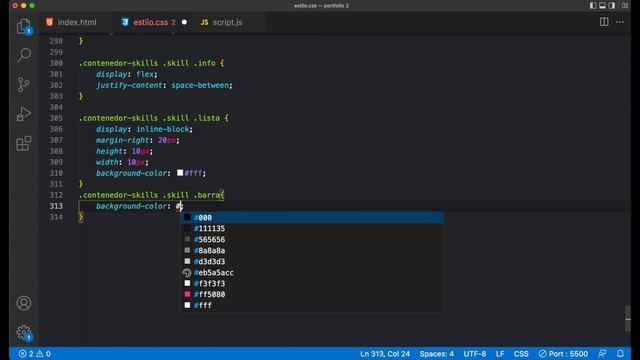
Task: Click the unsaved dot on estilo.css tab
Action: pos(184,22)
